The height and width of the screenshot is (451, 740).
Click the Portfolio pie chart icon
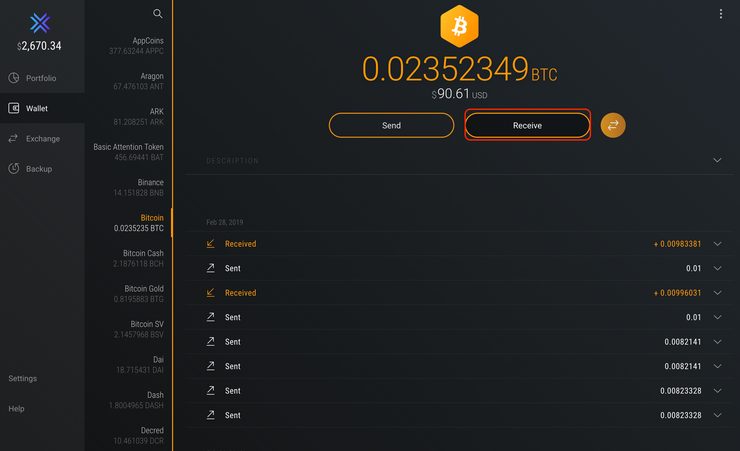click(14, 78)
